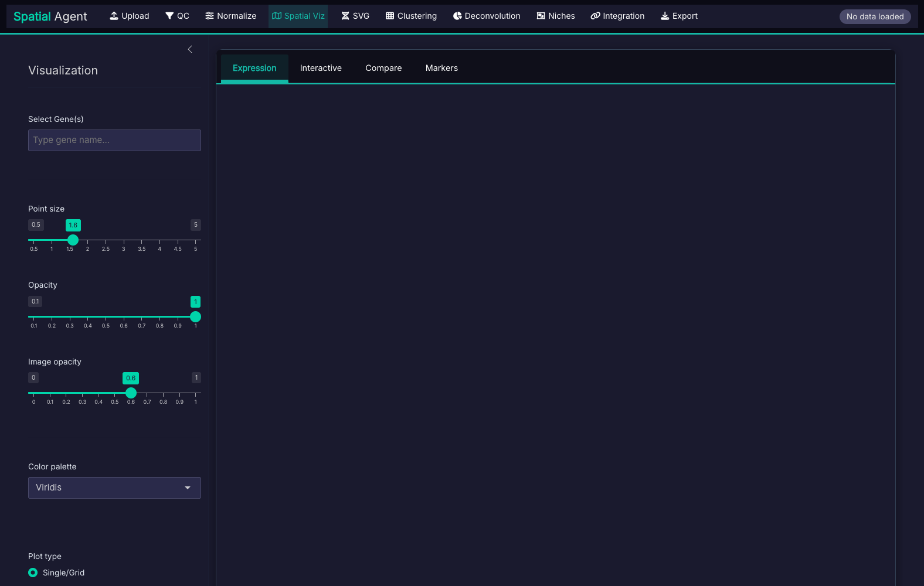Click the Point size slider handle
924x586 pixels.
tap(73, 240)
